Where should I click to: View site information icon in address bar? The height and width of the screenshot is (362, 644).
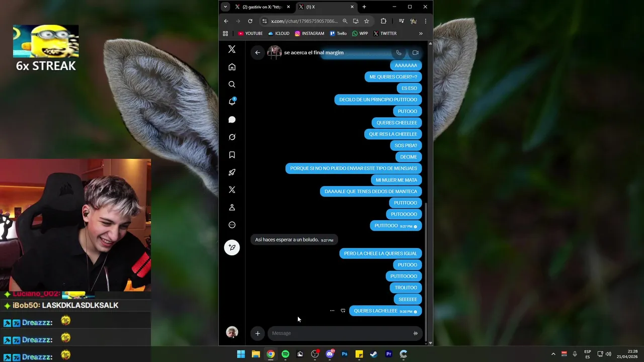click(265, 21)
